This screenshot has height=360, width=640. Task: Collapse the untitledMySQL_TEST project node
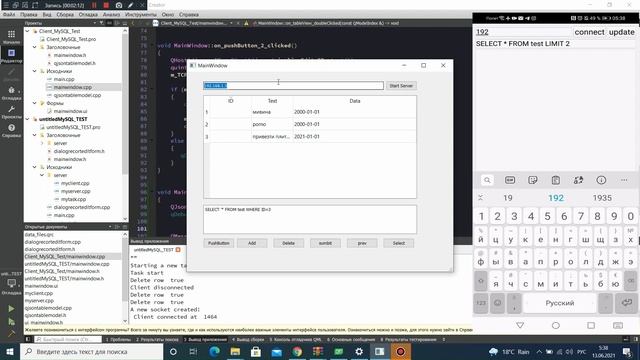tap(27, 119)
